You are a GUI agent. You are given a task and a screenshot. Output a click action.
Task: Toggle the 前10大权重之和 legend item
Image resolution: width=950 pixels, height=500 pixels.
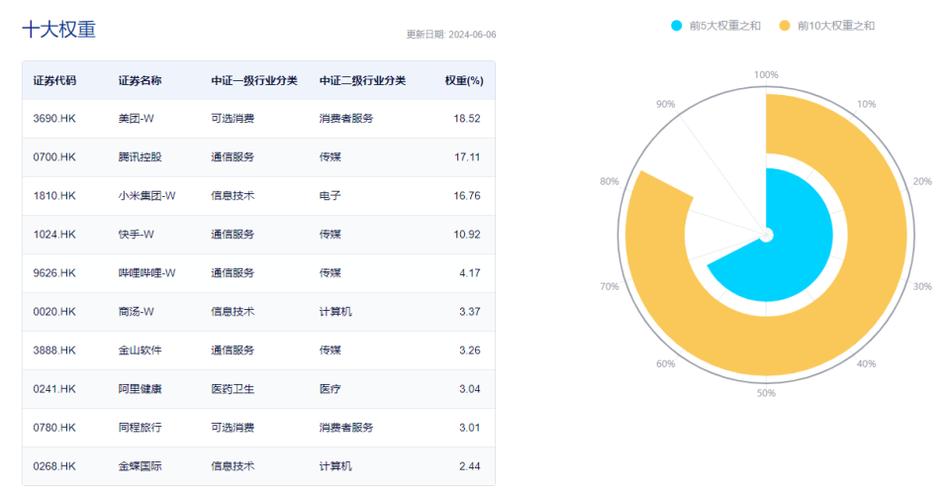[827, 25]
